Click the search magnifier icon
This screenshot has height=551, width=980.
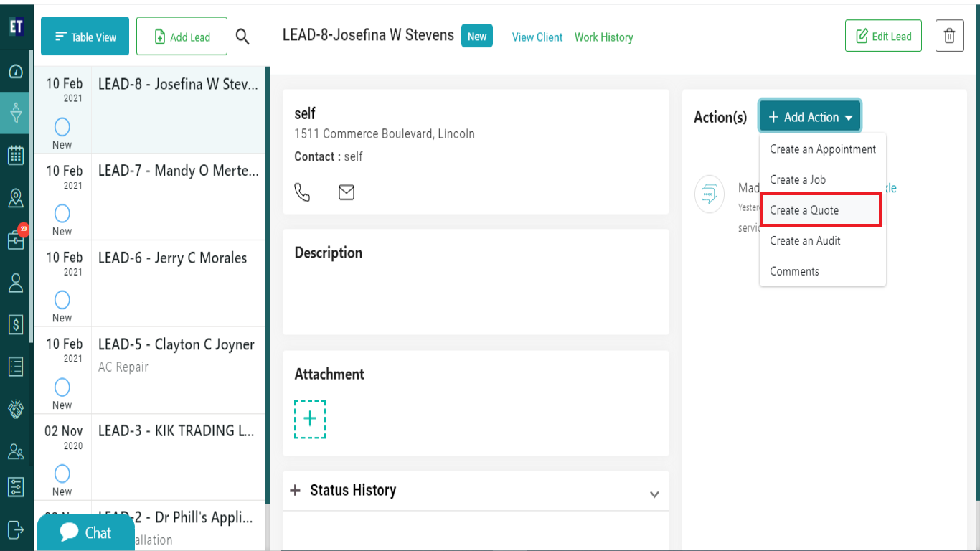(x=242, y=37)
